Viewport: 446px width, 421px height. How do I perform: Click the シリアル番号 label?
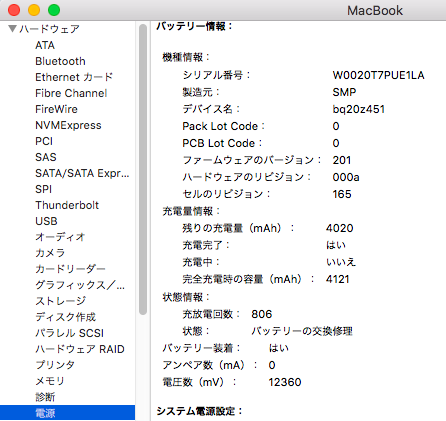pos(216,75)
